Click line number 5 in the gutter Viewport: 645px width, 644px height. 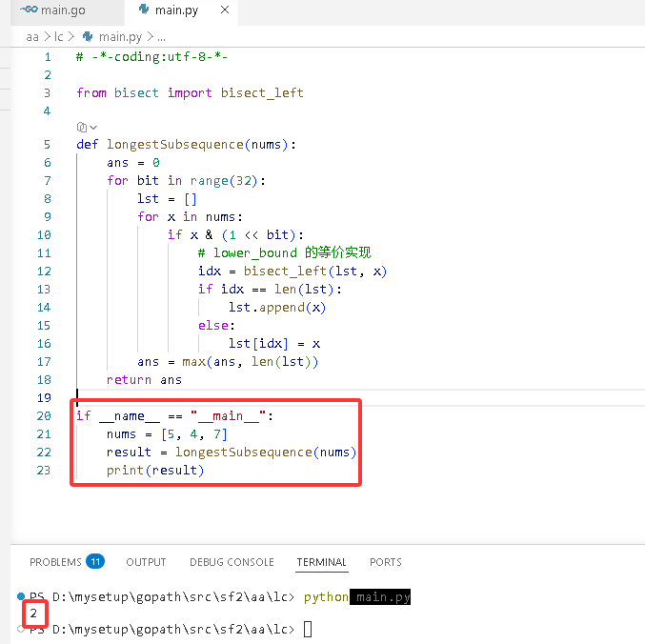(x=47, y=145)
